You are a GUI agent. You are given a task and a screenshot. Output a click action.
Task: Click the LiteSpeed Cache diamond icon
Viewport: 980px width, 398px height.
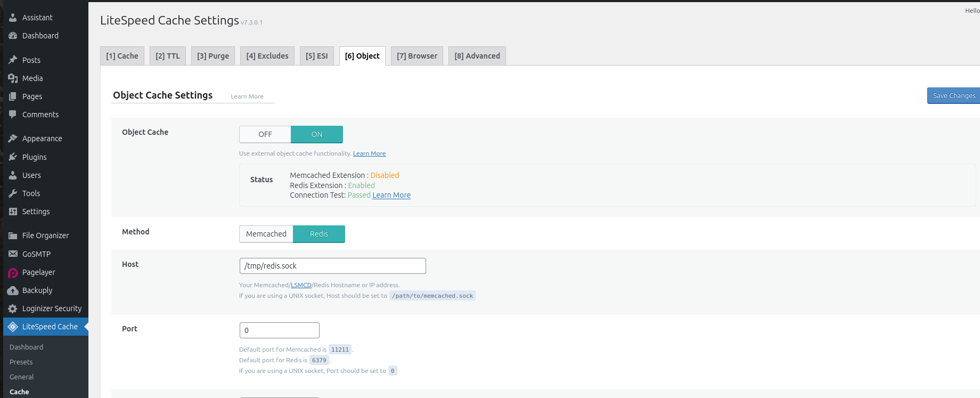coord(13,327)
